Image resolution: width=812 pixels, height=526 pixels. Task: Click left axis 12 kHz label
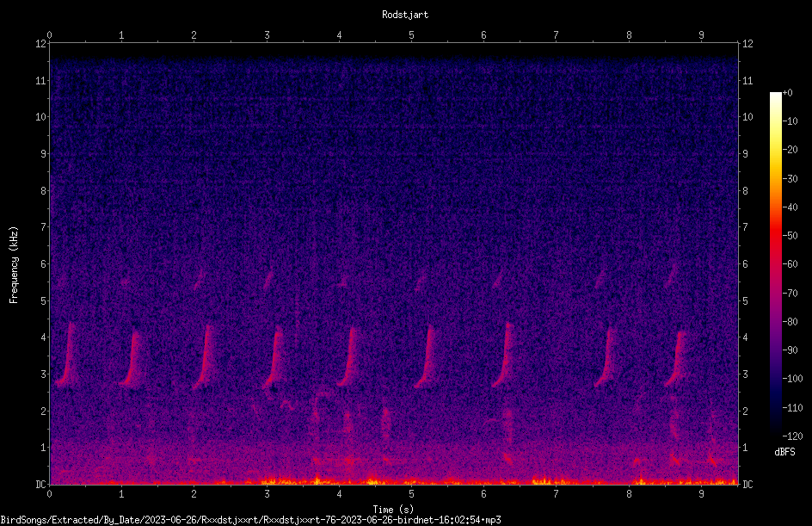41,44
